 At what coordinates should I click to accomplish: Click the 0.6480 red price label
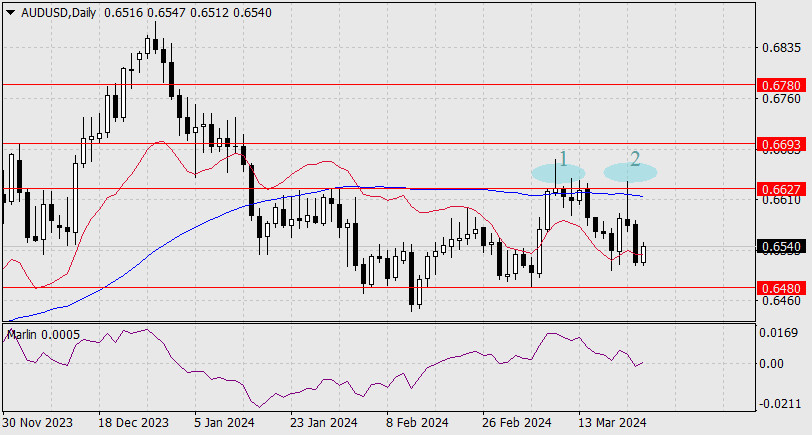pyautogui.click(x=782, y=288)
